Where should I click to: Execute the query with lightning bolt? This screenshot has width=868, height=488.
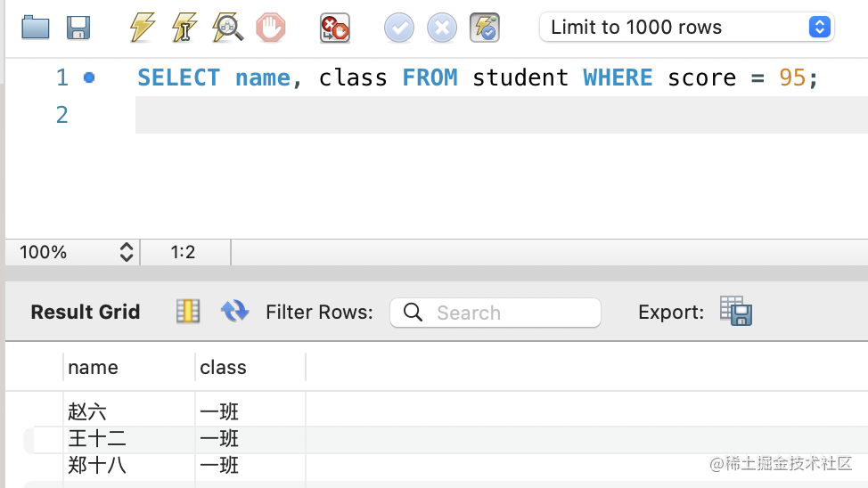point(142,28)
